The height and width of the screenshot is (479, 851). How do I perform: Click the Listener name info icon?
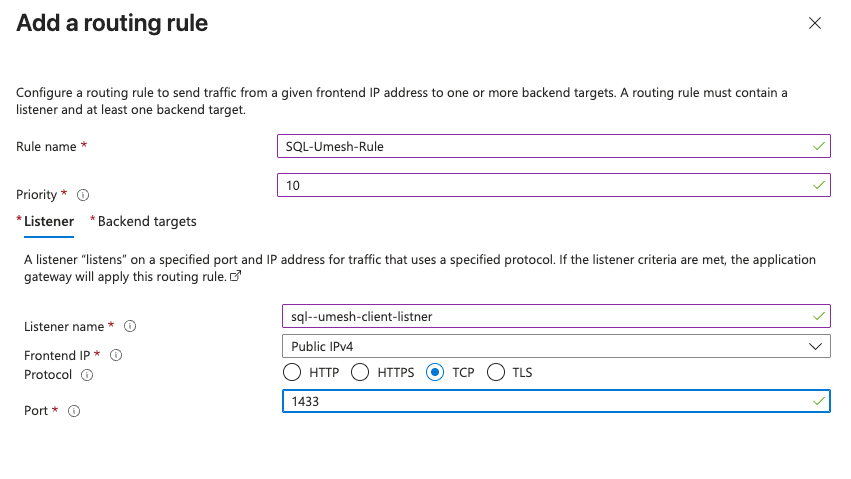click(130, 326)
